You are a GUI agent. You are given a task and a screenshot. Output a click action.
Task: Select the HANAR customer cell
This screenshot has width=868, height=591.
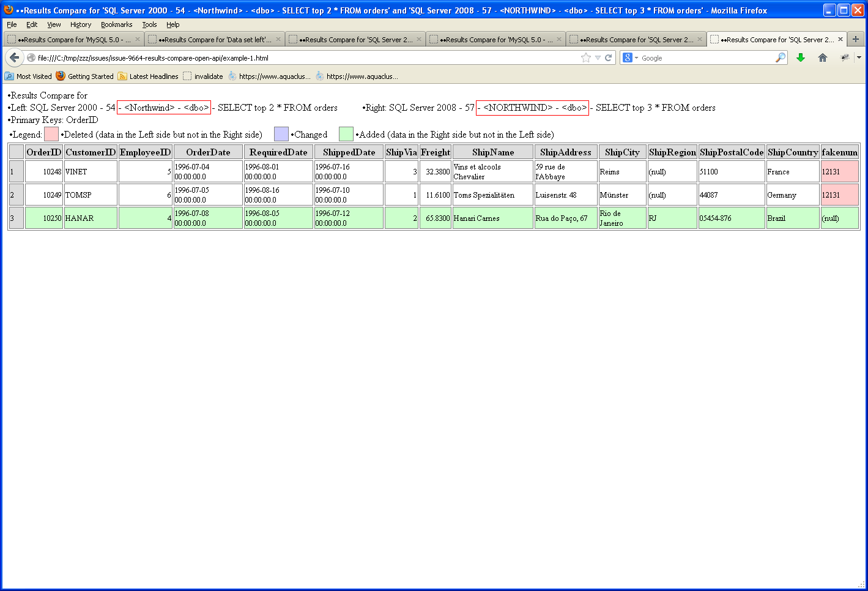91,218
